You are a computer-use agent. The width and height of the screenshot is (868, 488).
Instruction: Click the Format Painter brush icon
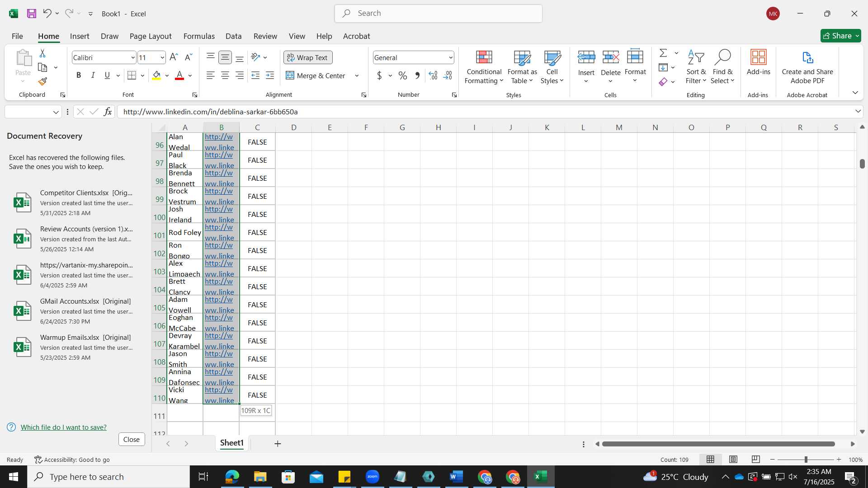click(x=42, y=81)
